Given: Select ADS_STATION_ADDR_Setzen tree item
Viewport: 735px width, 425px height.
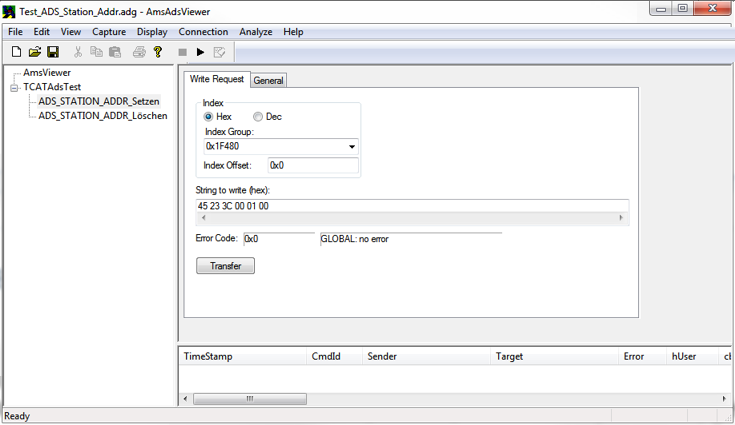Looking at the screenshot, I should (x=99, y=101).
